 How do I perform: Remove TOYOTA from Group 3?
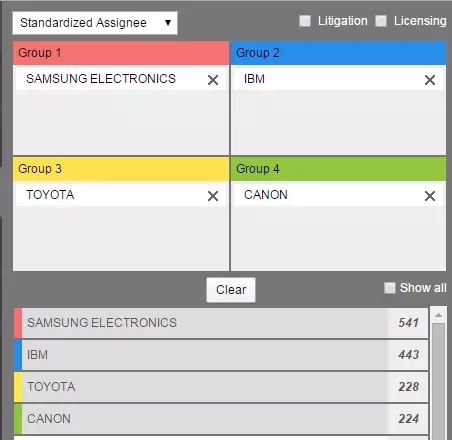pos(213,196)
